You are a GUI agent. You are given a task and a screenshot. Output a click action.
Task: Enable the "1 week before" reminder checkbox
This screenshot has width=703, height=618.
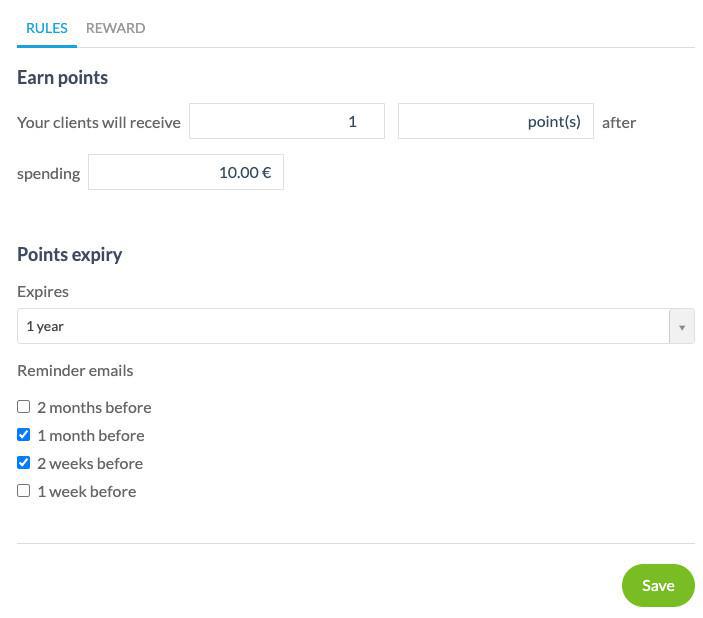(x=24, y=491)
